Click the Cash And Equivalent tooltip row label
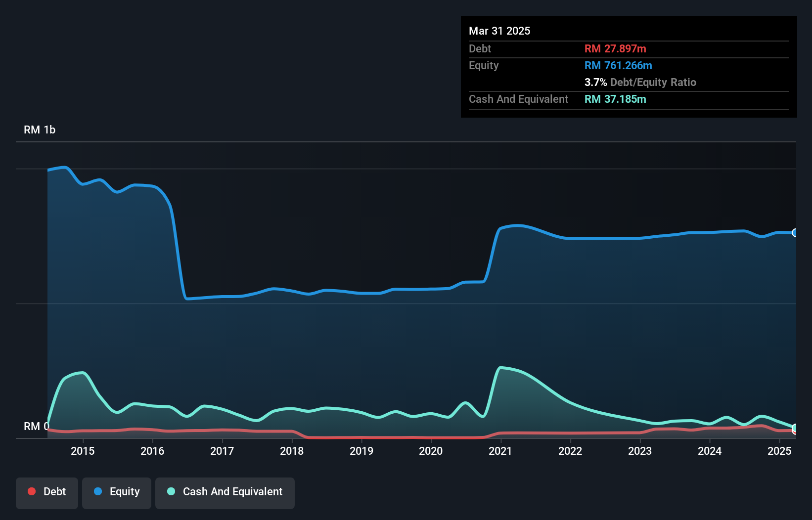812x520 pixels. pos(518,99)
